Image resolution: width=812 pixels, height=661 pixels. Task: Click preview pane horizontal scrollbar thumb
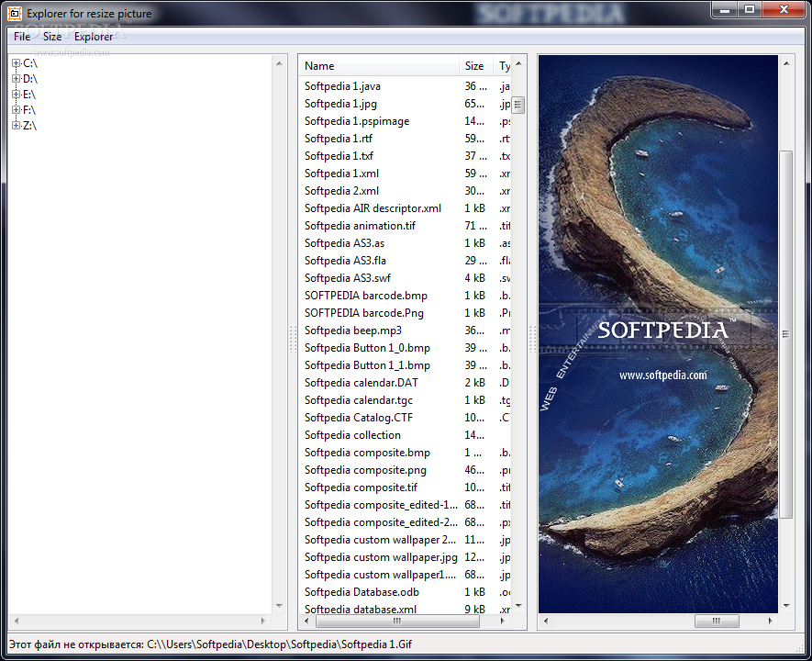[717, 621]
